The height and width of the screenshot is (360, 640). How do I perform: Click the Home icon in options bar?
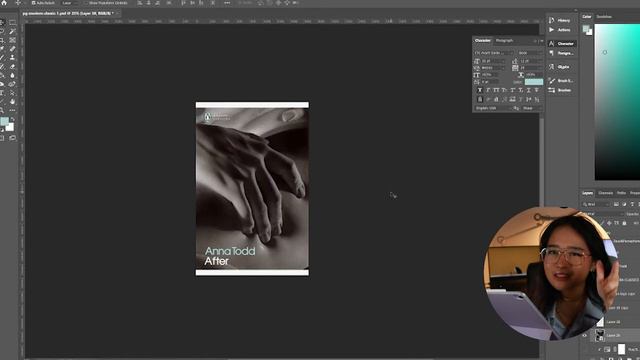pyautogui.click(x=4, y=2)
